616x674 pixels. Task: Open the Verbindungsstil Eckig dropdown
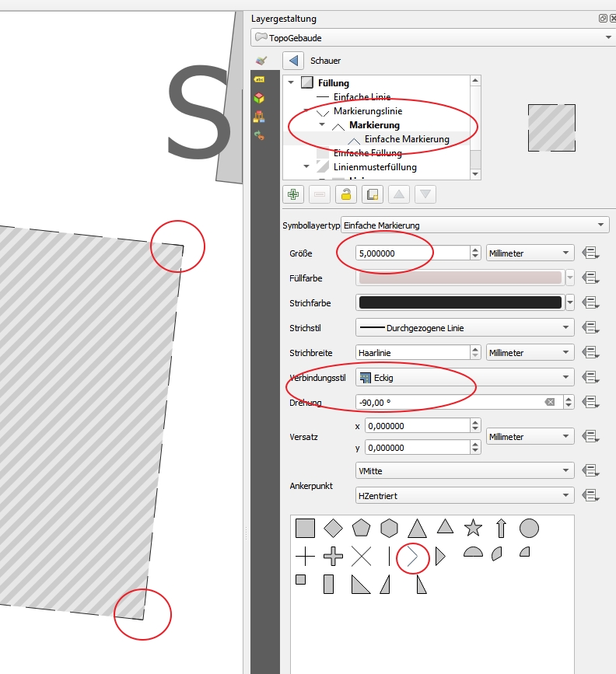coord(464,378)
